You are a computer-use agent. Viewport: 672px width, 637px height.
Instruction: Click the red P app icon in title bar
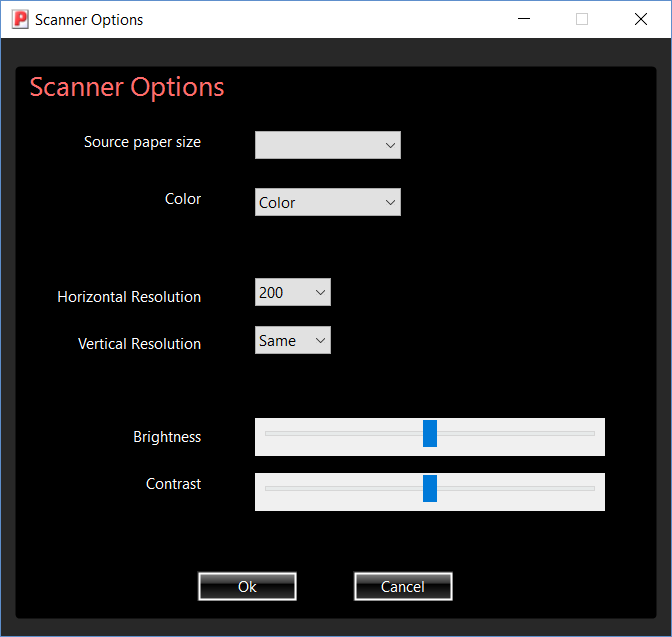pos(20,19)
